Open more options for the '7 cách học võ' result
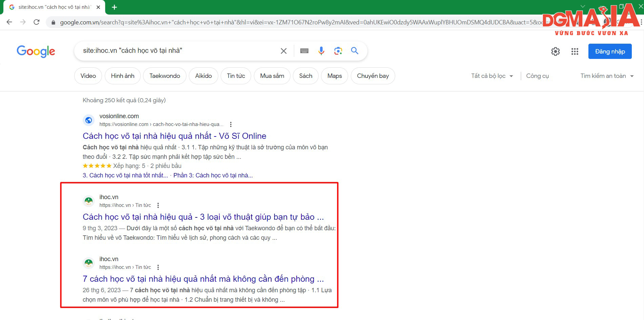This screenshot has width=644, height=320. point(158,267)
